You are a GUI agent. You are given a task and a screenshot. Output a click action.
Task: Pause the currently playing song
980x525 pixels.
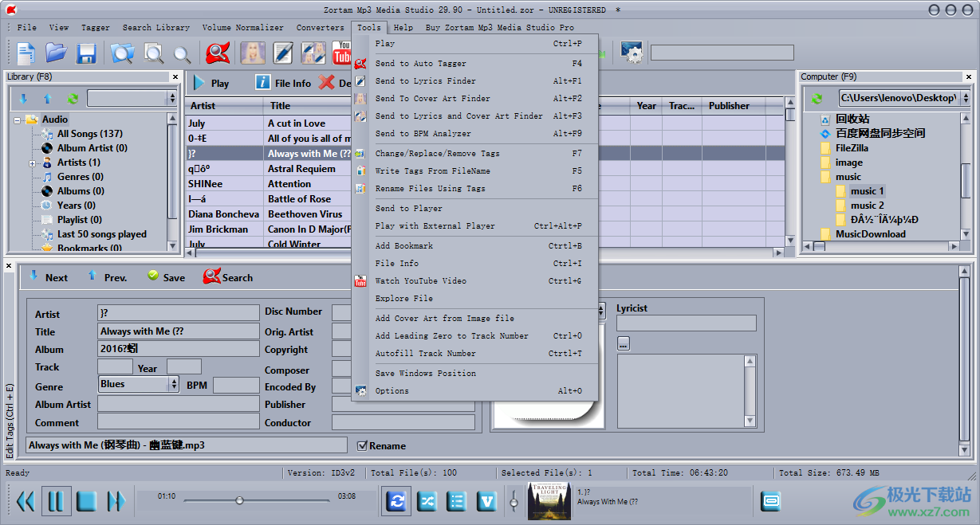(x=56, y=501)
